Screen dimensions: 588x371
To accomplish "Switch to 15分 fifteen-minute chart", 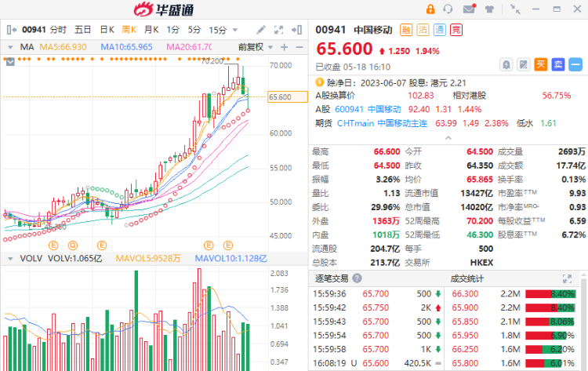I will (x=218, y=30).
